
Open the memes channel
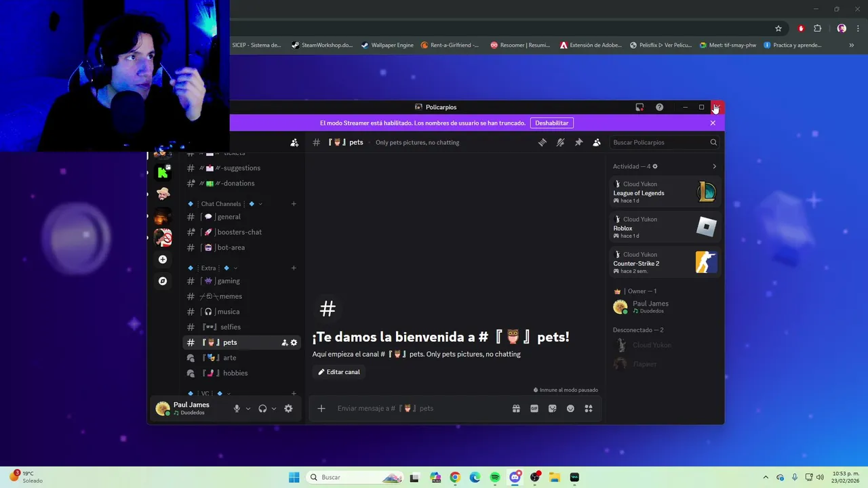(241, 296)
